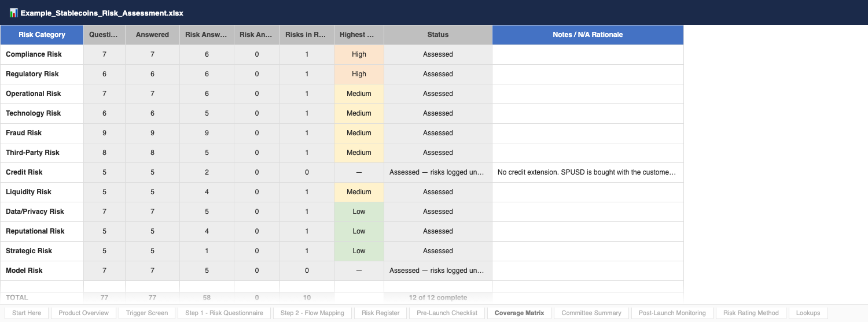
Task: Open the Pre-Launch Checklist tab
Action: point(447,313)
